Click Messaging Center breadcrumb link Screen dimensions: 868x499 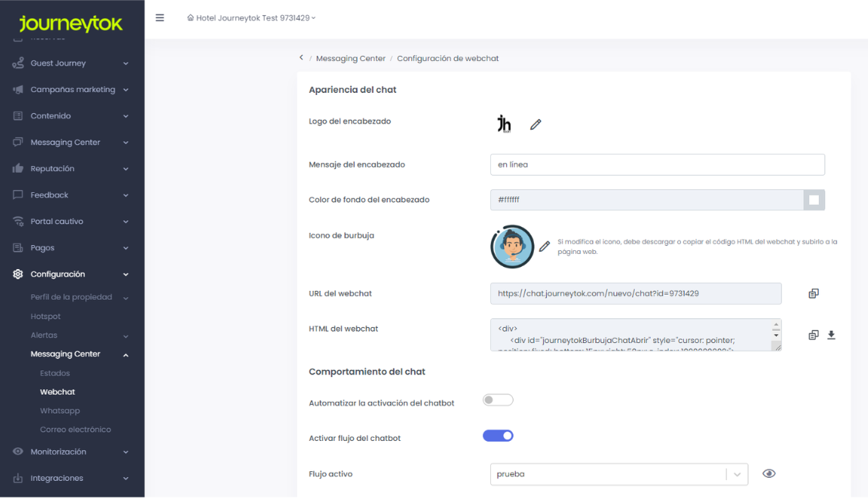pos(351,58)
